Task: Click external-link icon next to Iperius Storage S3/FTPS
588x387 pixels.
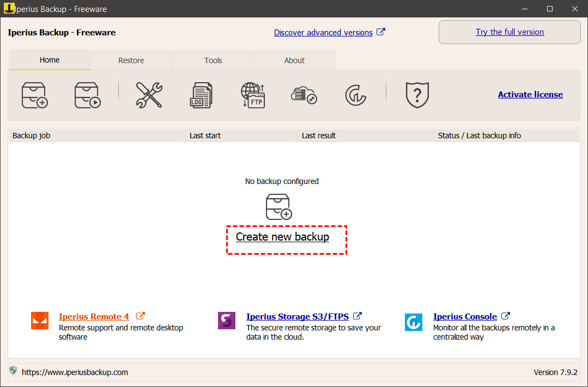Action: [357, 316]
